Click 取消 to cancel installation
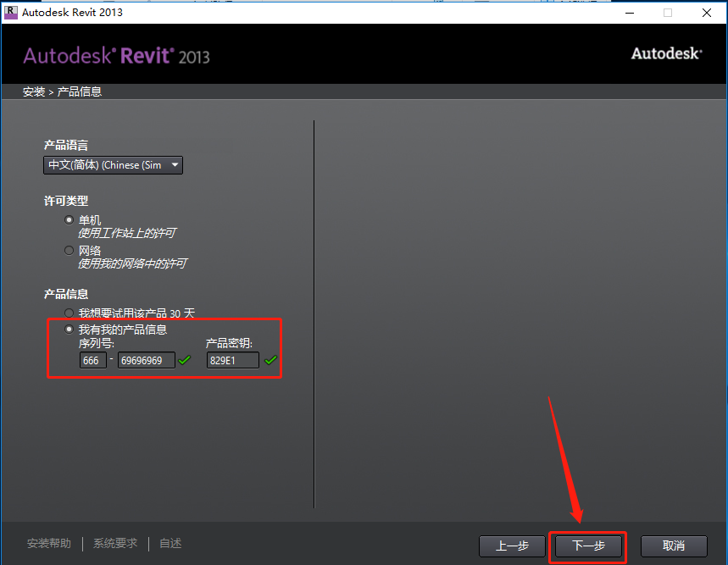This screenshot has height=565, width=728. pos(674,546)
